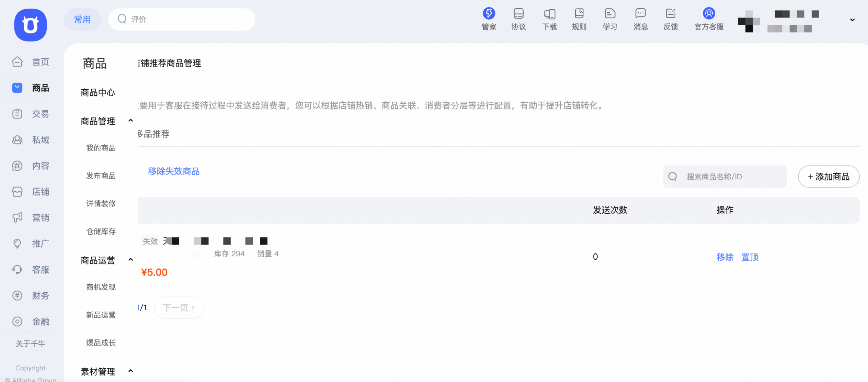Click the user avatar in top bar
Screen dimensions: 868x382
pos(749,21)
